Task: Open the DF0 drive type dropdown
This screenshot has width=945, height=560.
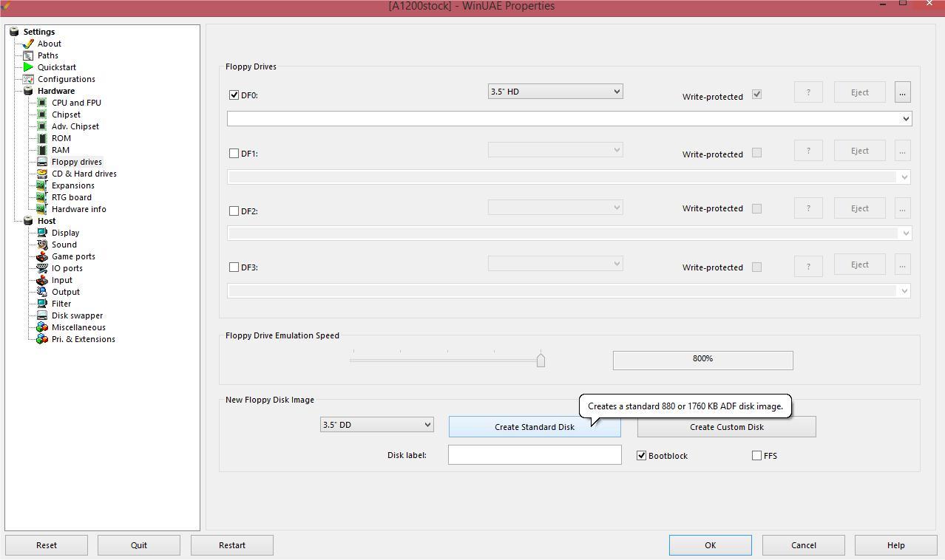Action: tap(555, 92)
